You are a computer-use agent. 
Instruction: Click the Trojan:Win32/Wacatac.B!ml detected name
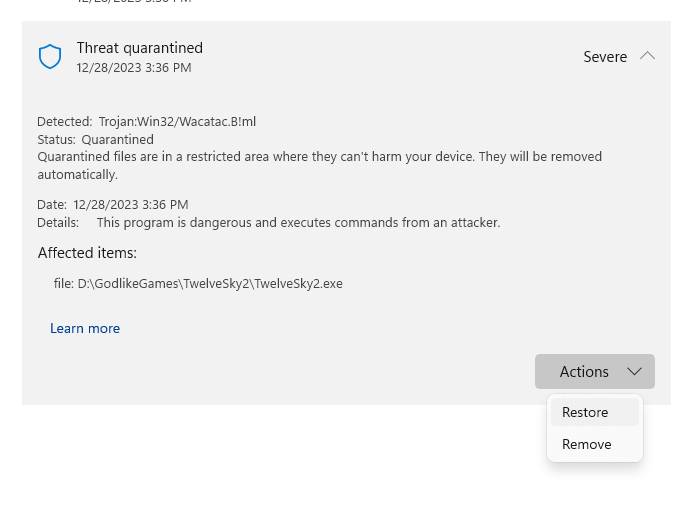click(177, 121)
